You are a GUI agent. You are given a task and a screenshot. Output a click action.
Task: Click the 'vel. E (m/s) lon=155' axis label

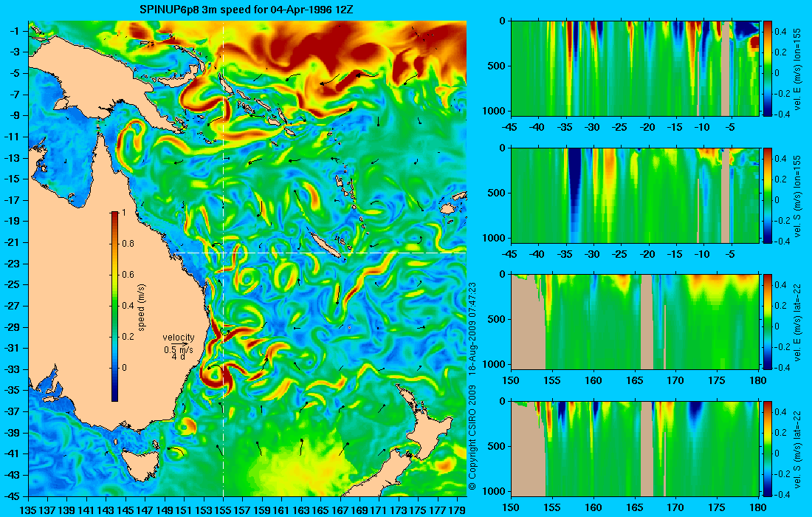pyautogui.click(x=798, y=69)
